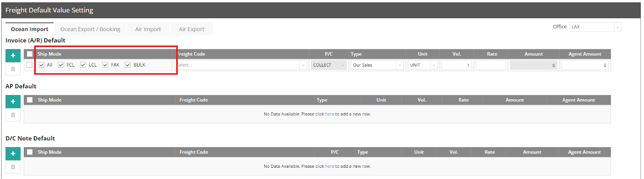
Task: Click the Rate input field in invoice row
Action: (491, 65)
